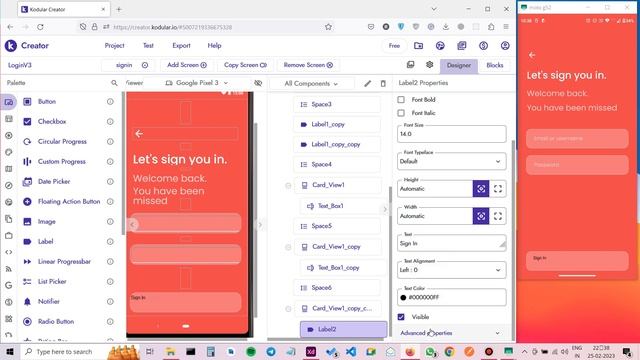The height and width of the screenshot is (360, 640).
Task: Open the palette theme icon in header
Action: pyautogui.click(x=440, y=46)
